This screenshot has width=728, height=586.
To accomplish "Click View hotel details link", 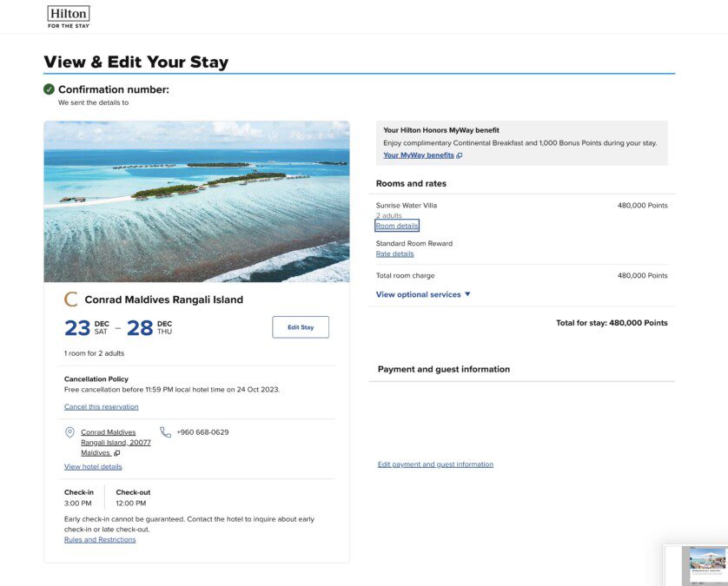I will pos(93,467).
